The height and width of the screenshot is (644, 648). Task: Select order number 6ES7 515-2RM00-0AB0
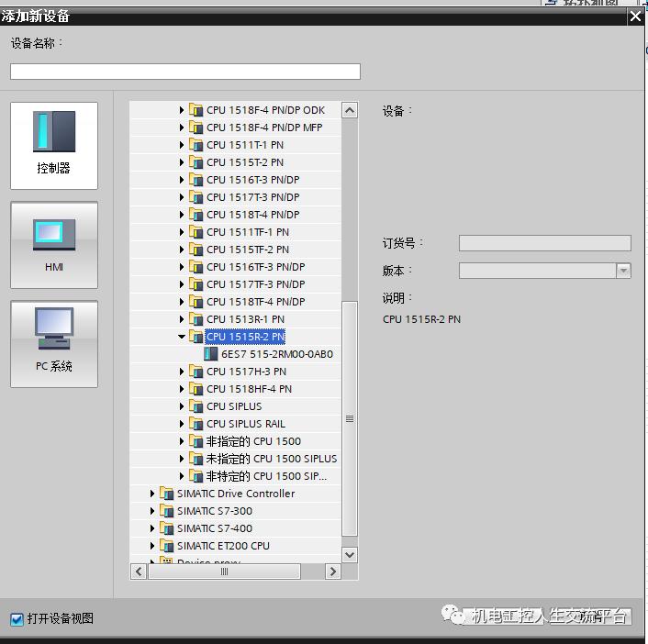[277, 354]
